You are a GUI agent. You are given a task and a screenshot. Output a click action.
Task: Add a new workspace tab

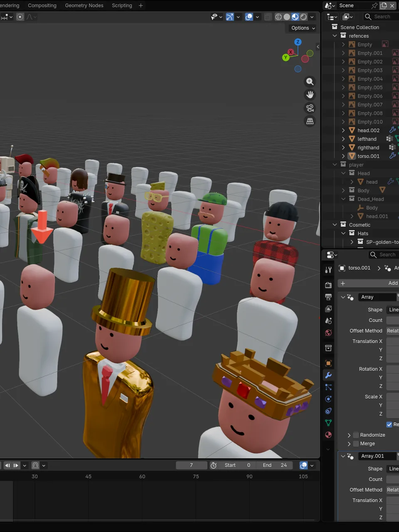(140, 5)
